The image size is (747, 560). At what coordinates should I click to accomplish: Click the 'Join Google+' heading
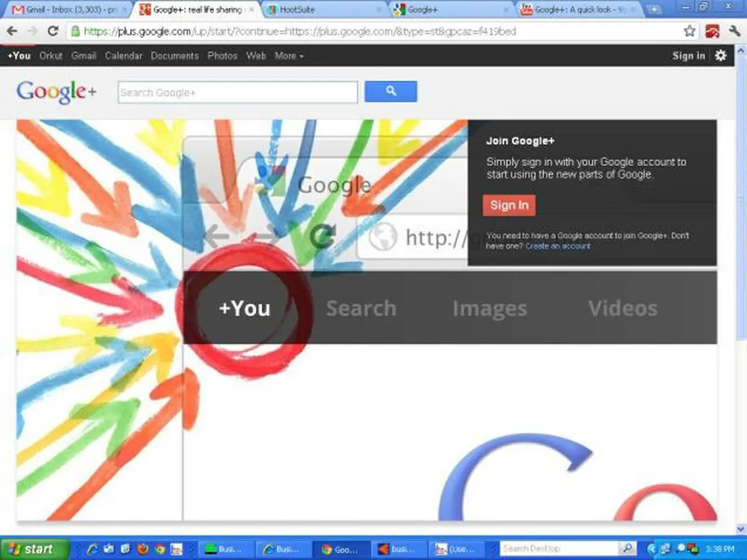[520, 141]
